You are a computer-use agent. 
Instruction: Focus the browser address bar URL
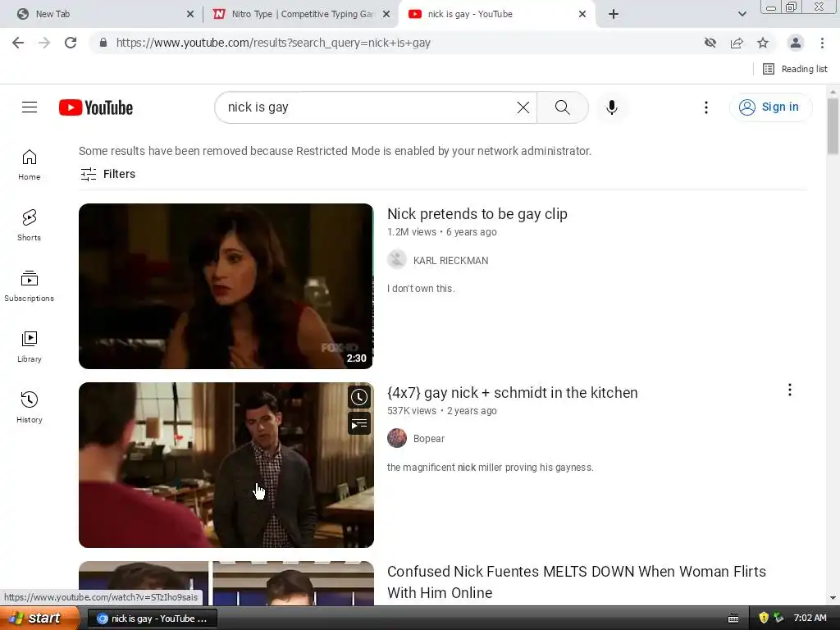coord(273,43)
